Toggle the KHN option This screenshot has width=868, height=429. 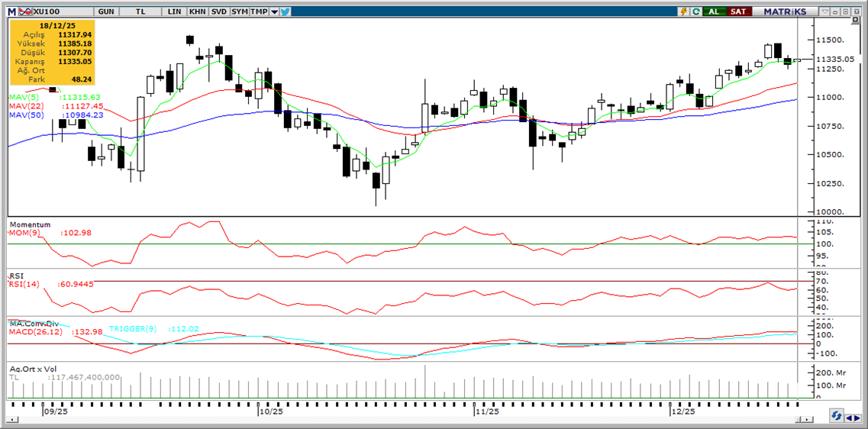point(197,11)
